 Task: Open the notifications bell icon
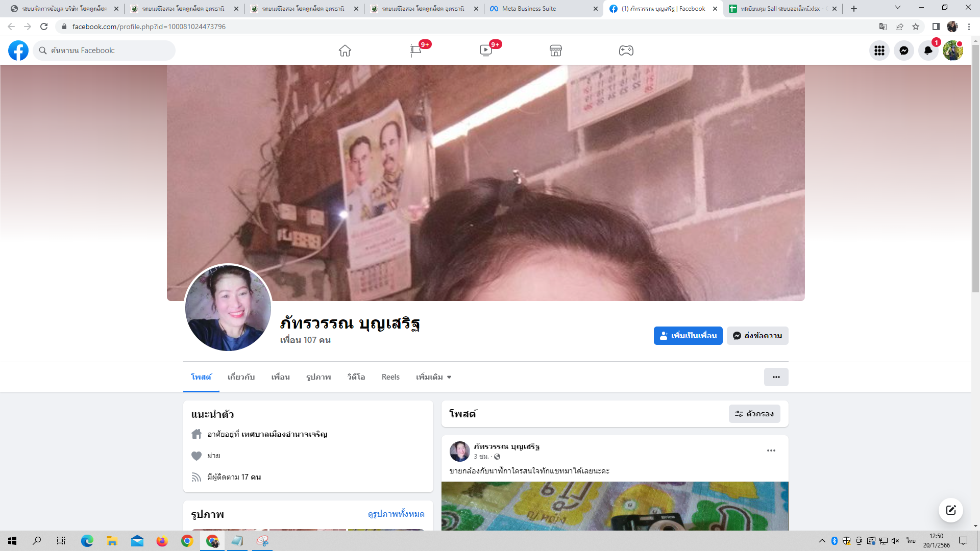coord(928,51)
